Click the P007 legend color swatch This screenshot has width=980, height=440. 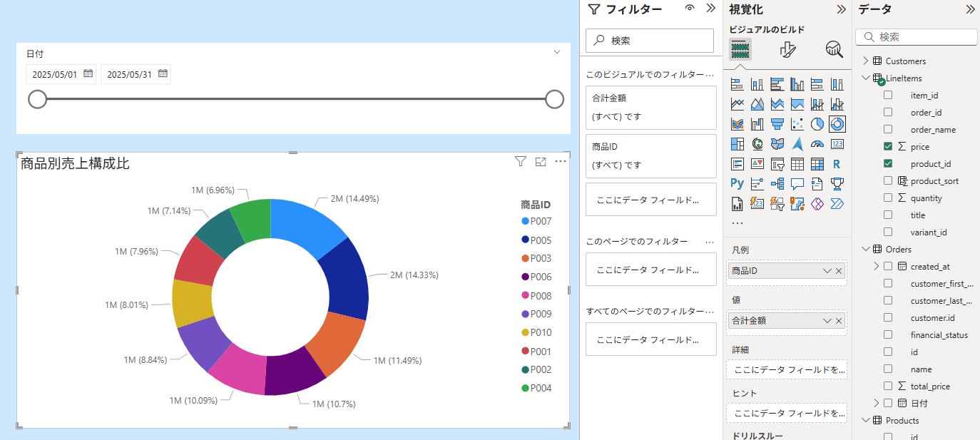click(526, 222)
